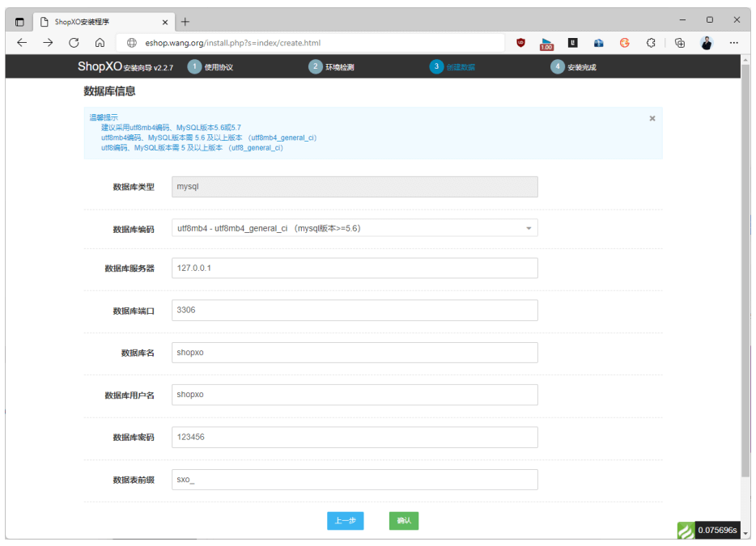Click hint line mentioning utf8_general_ci
This screenshot has width=756, height=546.
192,148
